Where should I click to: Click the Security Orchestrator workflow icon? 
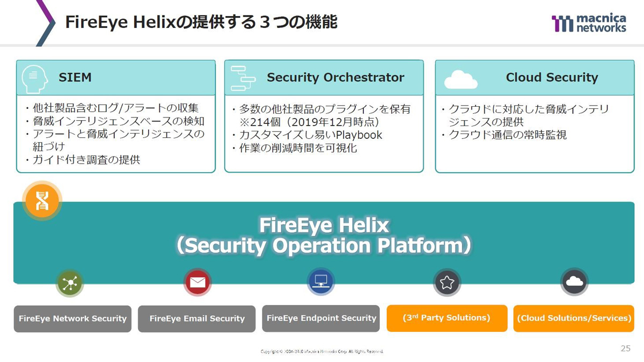click(x=244, y=78)
